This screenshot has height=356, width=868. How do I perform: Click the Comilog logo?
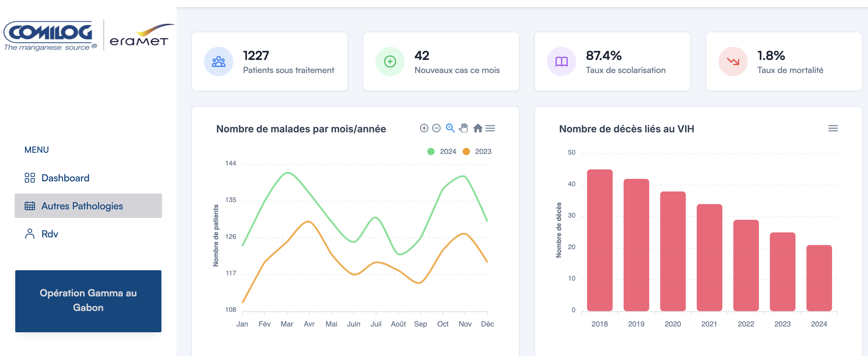tap(50, 36)
